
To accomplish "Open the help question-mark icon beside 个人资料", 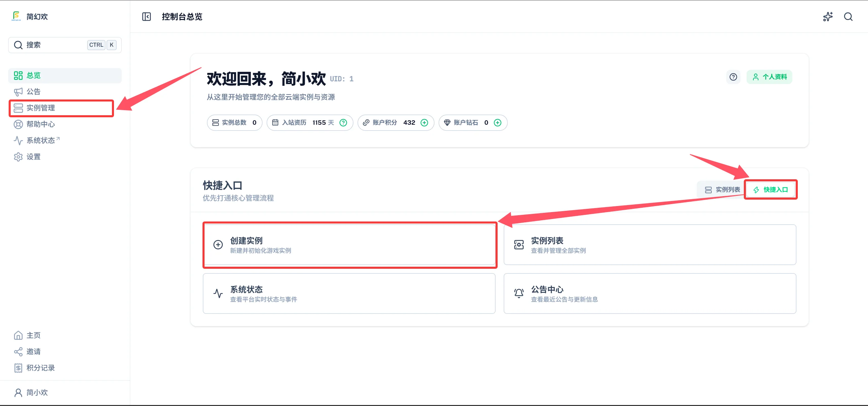I will coord(733,77).
